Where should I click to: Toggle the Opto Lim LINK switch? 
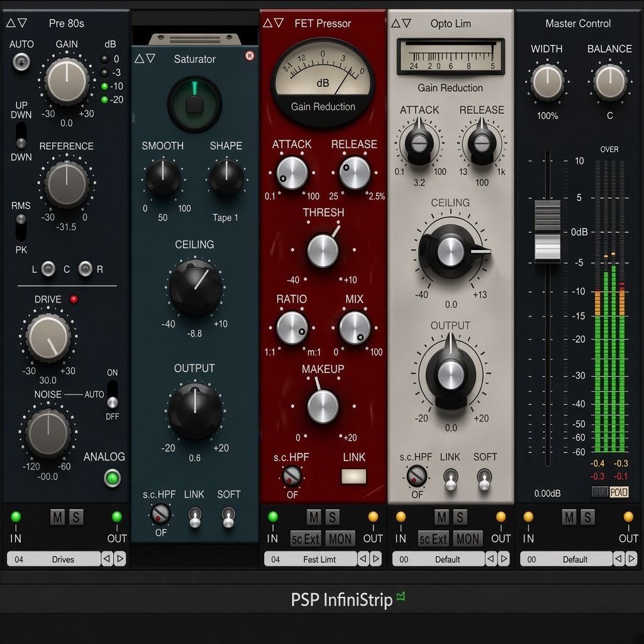(450, 480)
